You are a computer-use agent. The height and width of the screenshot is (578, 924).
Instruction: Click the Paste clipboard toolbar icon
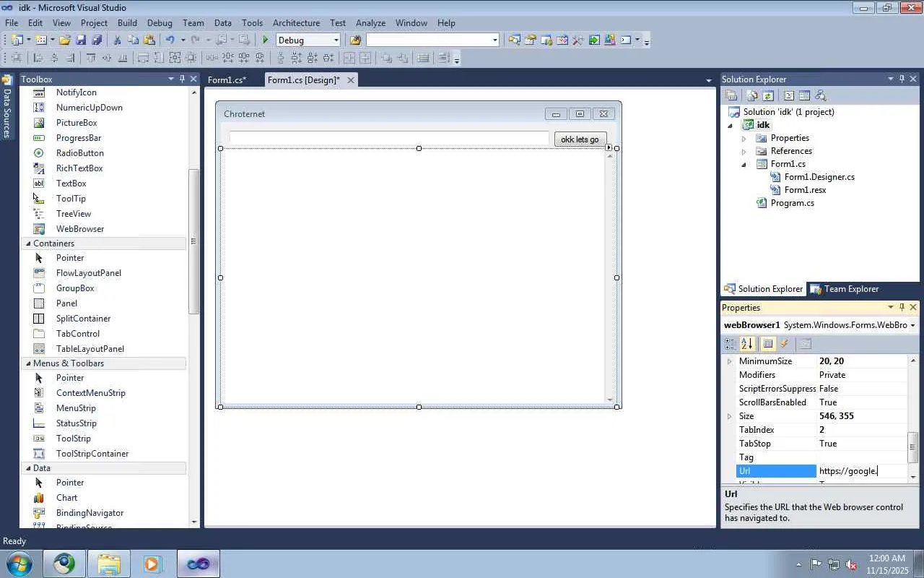(149, 40)
